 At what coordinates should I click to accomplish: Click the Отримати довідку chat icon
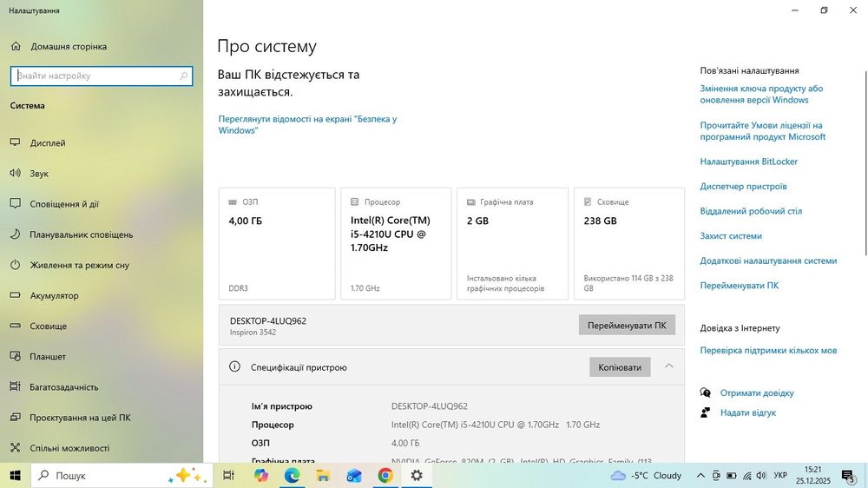[705, 392]
